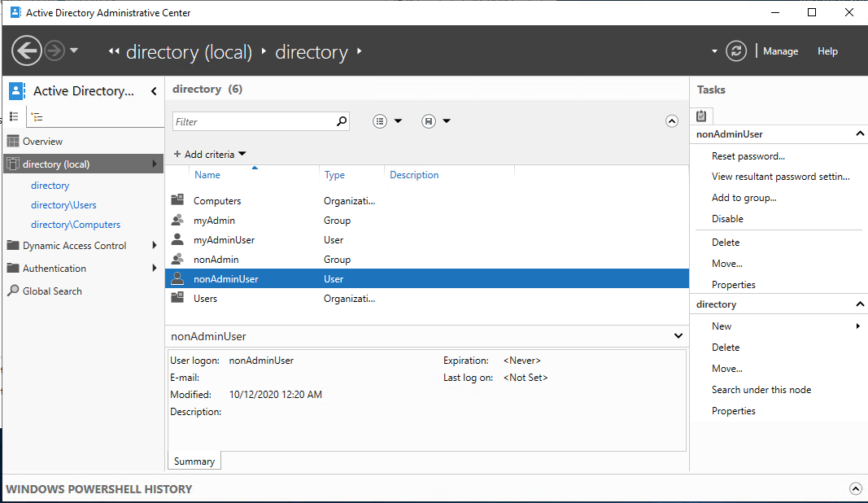The image size is (868, 503).
Task: Select the Summary tab
Action: (194, 461)
